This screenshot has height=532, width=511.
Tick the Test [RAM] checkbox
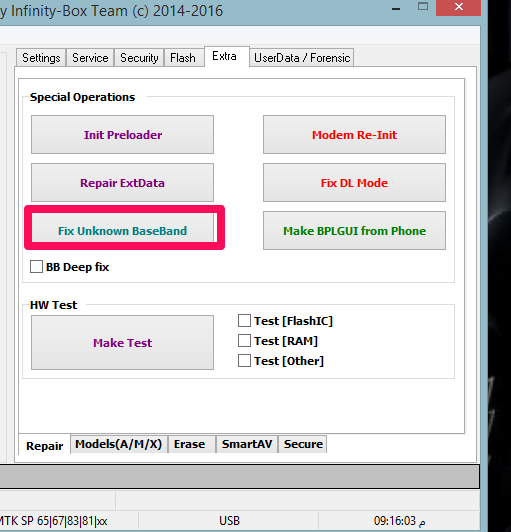click(x=244, y=341)
